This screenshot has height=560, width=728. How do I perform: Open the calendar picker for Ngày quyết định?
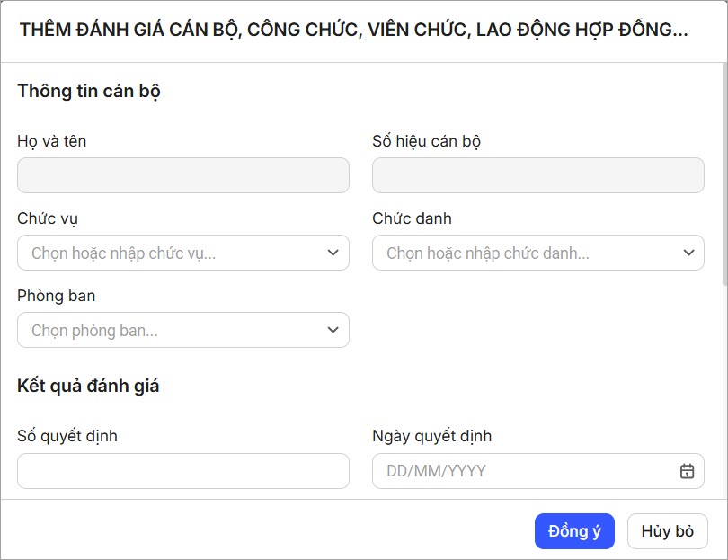click(x=687, y=471)
